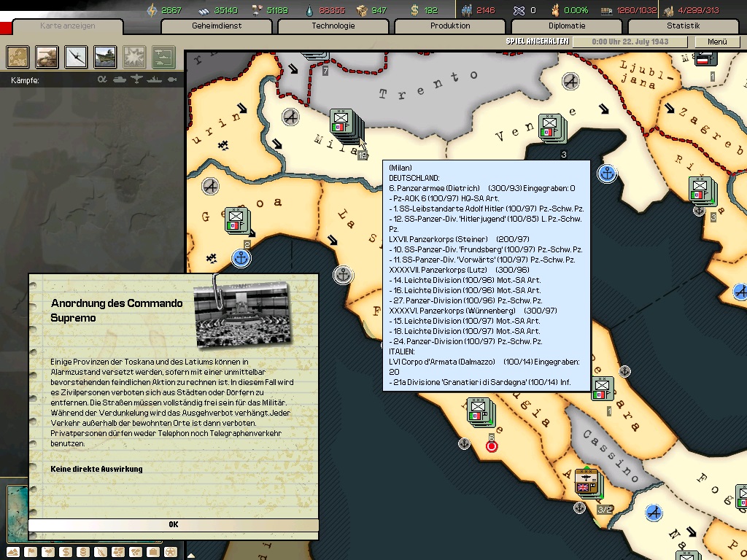Image resolution: width=747 pixels, height=560 pixels.
Task: Click the blue anchor port near Venice
Action: (x=607, y=174)
